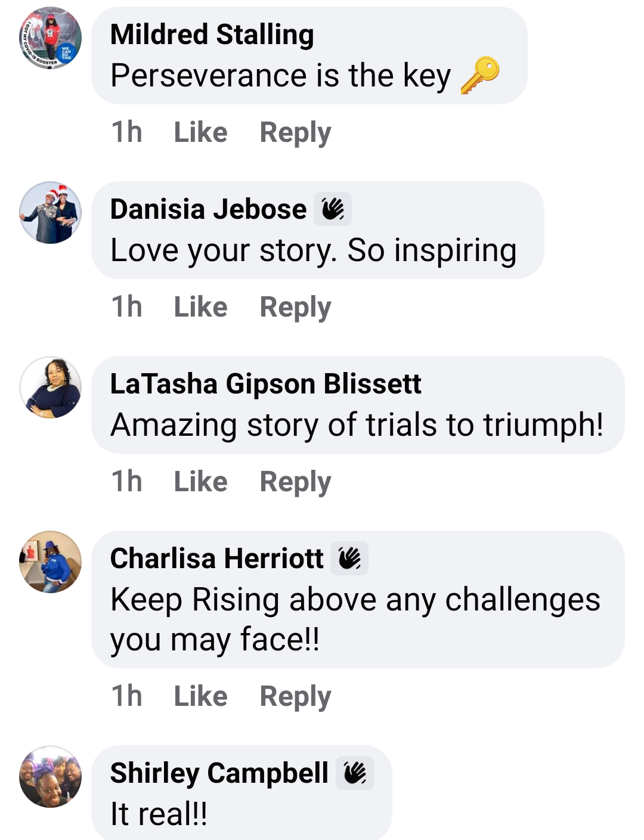Click the waving hand badge beside Charlisa Herriott
Image resolution: width=644 pixels, height=840 pixels.
pyautogui.click(x=349, y=559)
